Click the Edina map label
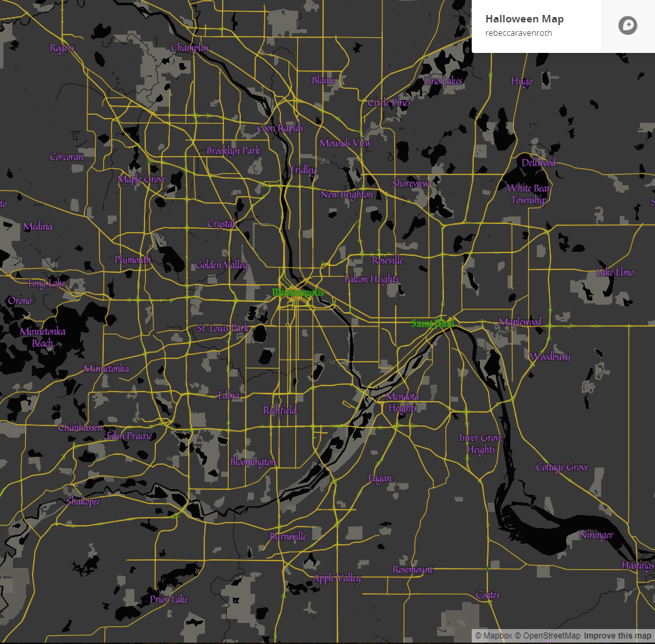 click(228, 394)
